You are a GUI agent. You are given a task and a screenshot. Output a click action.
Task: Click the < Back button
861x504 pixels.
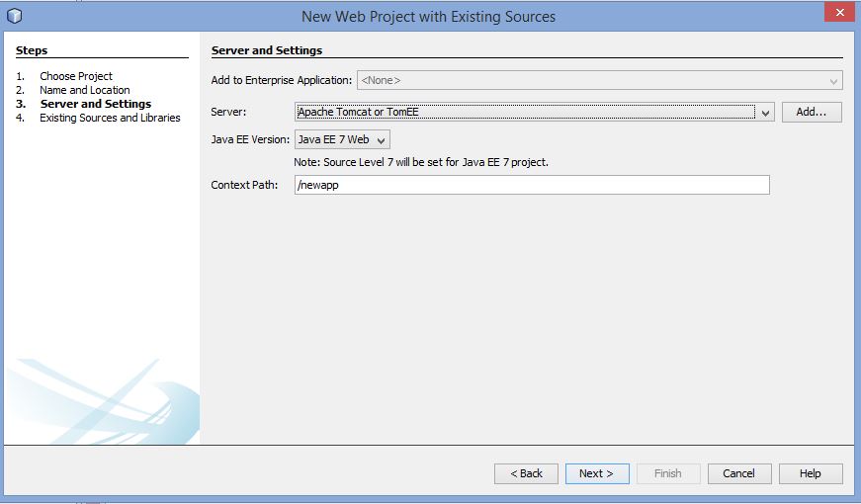pyautogui.click(x=526, y=473)
